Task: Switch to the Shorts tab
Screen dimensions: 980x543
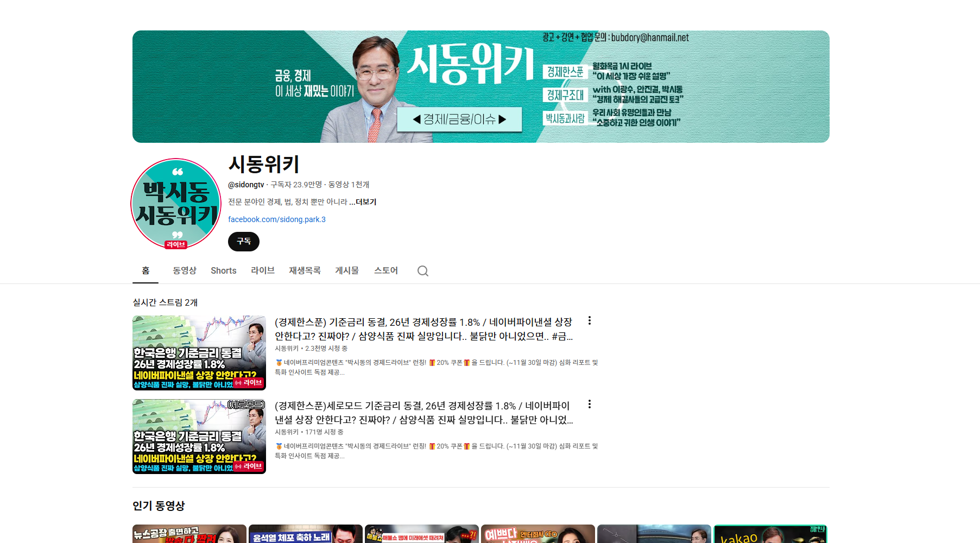Action: [223, 270]
